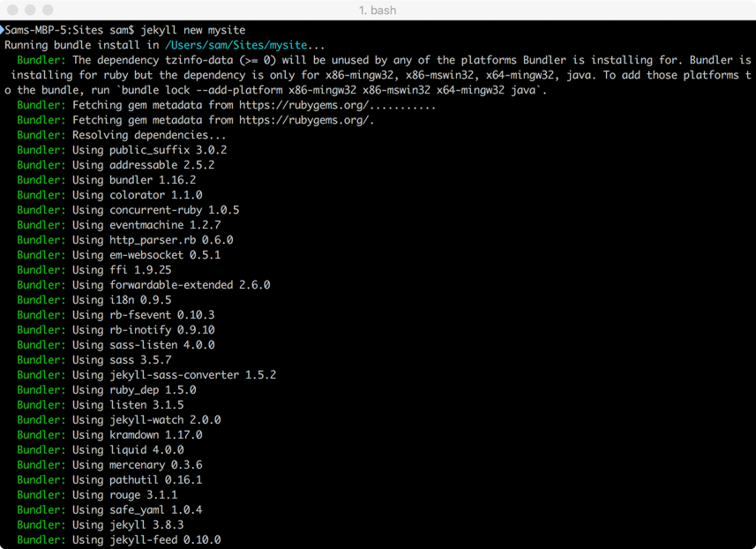Click the /Users/sam/Sites/mysite path
Image resolution: width=756 pixels, height=549 pixels.
coord(236,45)
